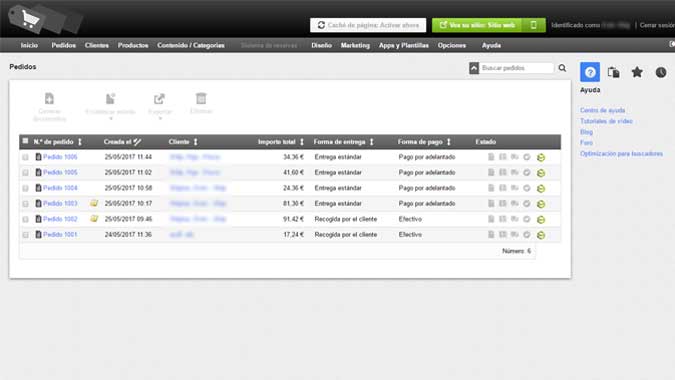
Task: Open the Productos menu
Action: coord(133,45)
